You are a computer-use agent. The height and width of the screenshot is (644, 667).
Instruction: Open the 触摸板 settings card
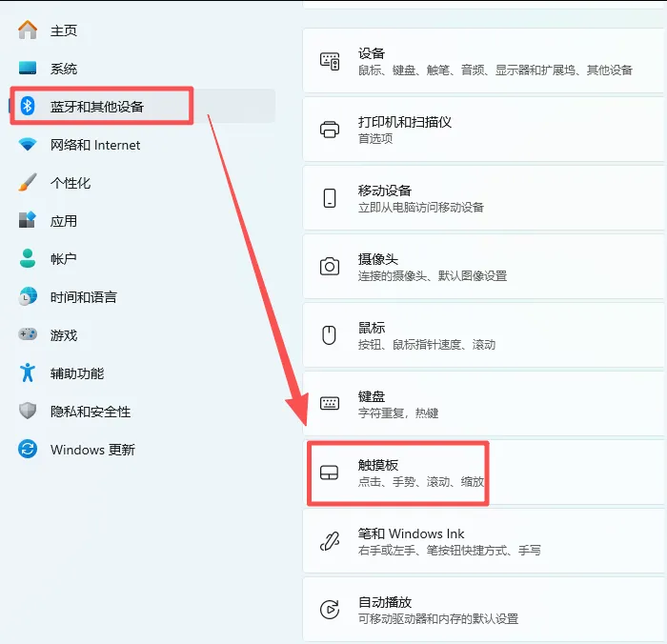pyautogui.click(x=484, y=473)
